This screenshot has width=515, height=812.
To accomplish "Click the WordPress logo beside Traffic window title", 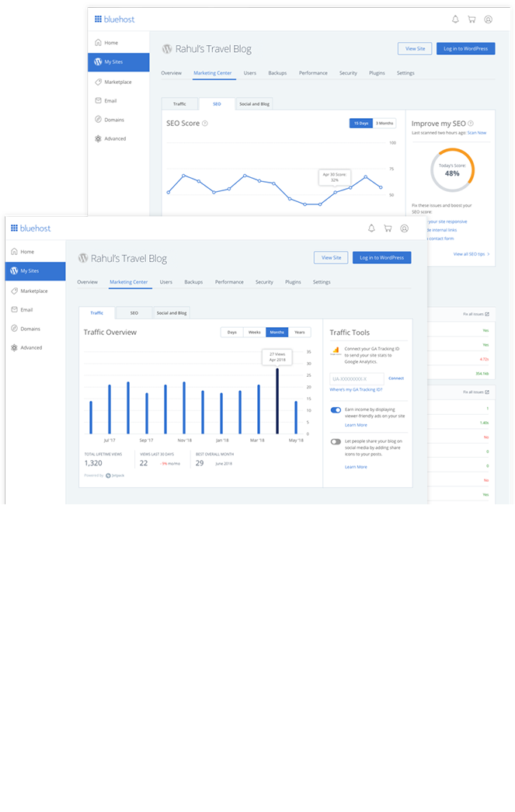I will 83,258.
